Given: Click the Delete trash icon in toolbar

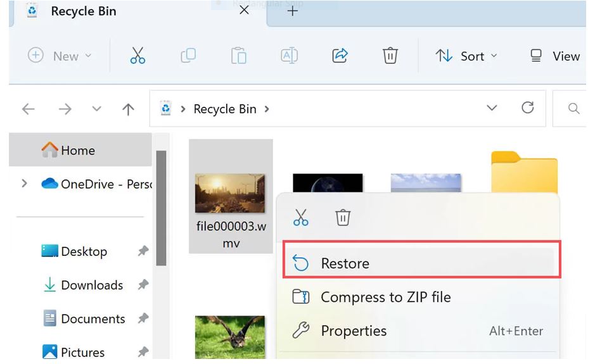Looking at the screenshot, I should tap(390, 56).
